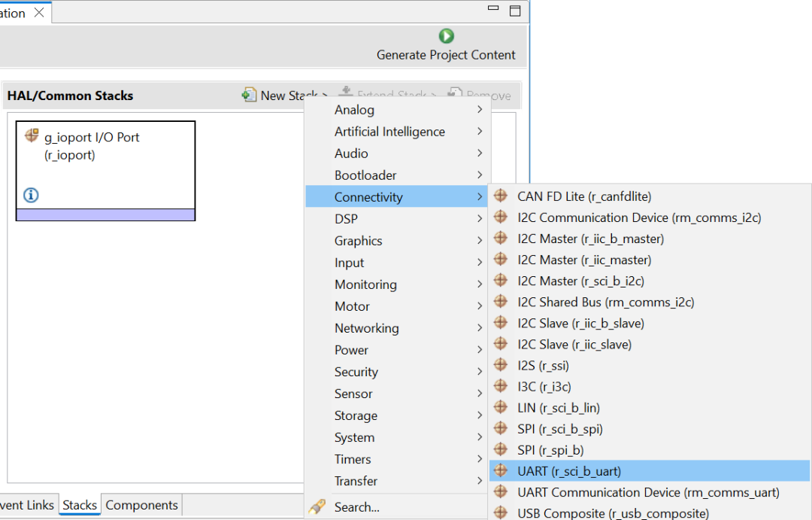Viewport: 812px width, 520px height.
Task: Choose SPI (r_spi_b) entry
Action: pos(550,450)
